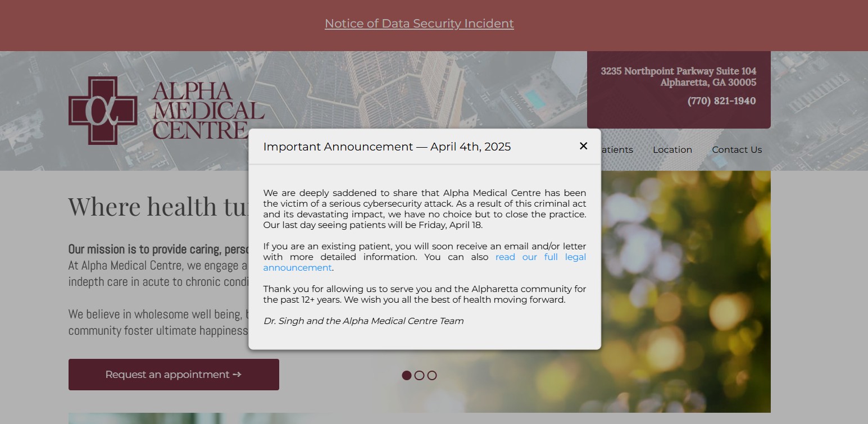This screenshot has width=868, height=424.
Task: Click the 3235 Northpoint Parkway address
Action: (678, 76)
